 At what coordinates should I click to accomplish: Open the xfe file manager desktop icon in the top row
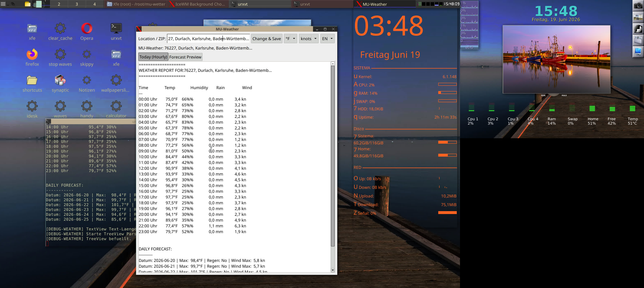[x=32, y=29]
